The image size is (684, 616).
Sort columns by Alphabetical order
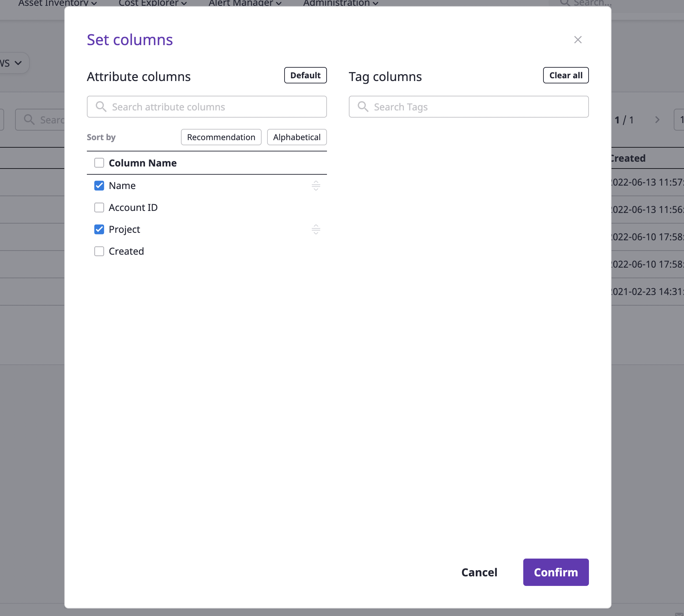296,137
